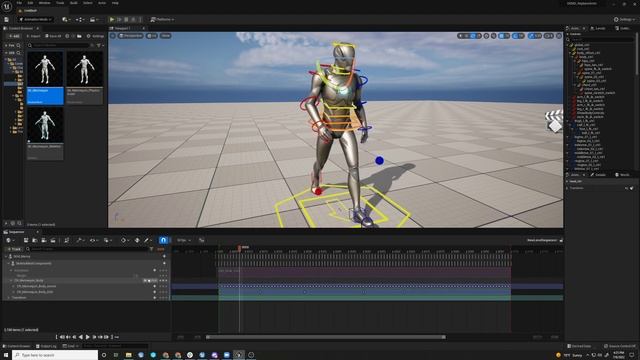Image resolution: width=640 pixels, height=360 pixels.
Task: Click Sequencer render movie clapper icon
Action: coord(53,240)
